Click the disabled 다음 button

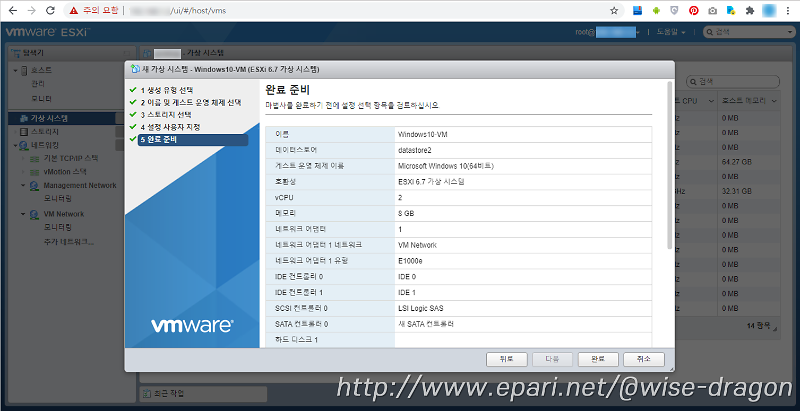[552, 359]
